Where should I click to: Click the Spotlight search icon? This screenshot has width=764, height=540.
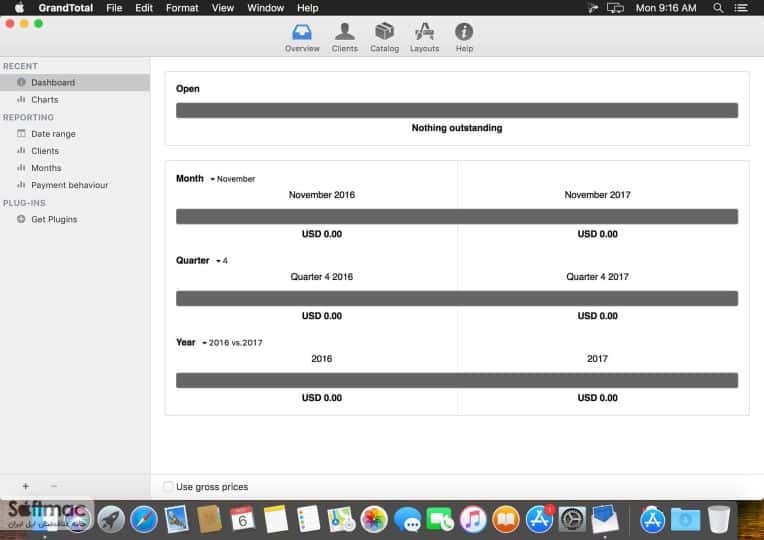tap(718, 8)
